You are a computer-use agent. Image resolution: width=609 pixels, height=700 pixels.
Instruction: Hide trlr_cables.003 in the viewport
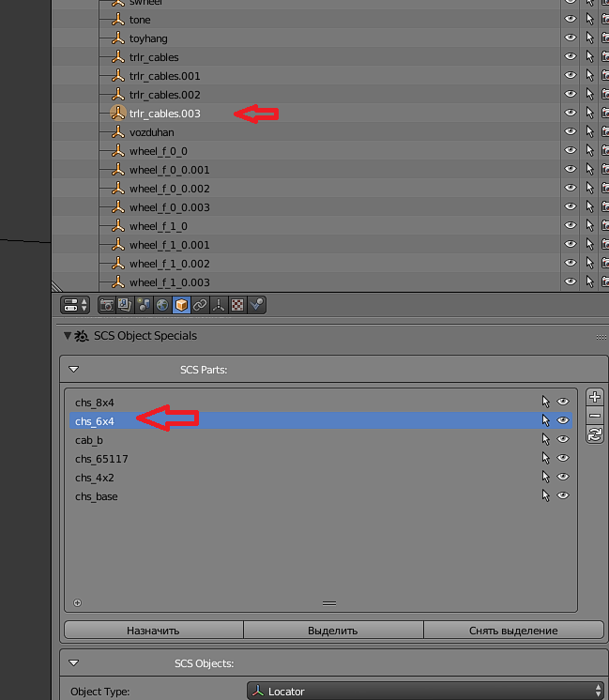click(571, 113)
